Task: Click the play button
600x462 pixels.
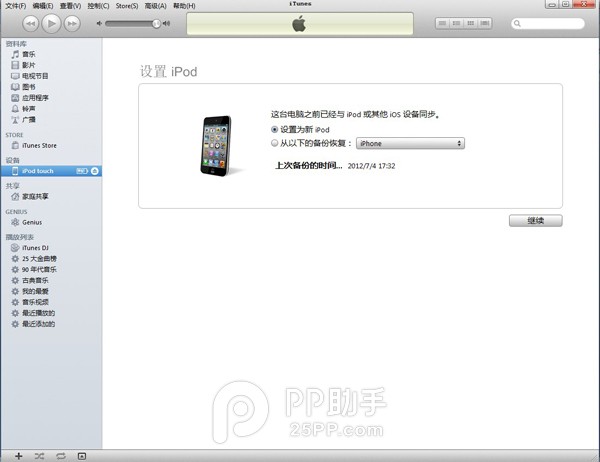Action: click(x=51, y=24)
